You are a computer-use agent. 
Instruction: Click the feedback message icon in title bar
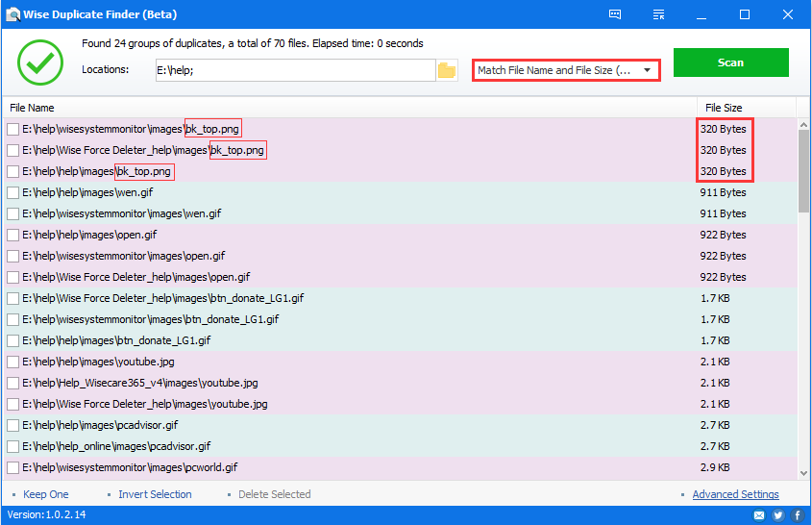pyautogui.click(x=615, y=14)
